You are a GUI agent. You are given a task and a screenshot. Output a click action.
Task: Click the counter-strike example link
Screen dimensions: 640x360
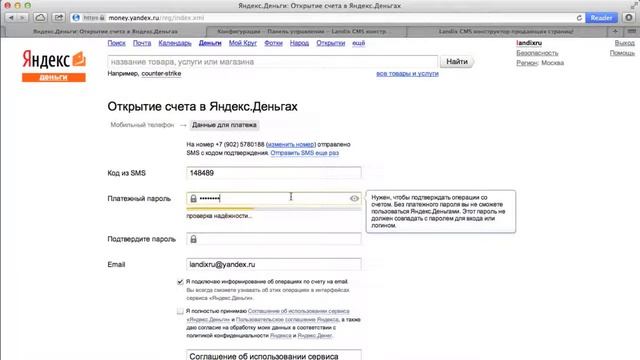[161, 73]
